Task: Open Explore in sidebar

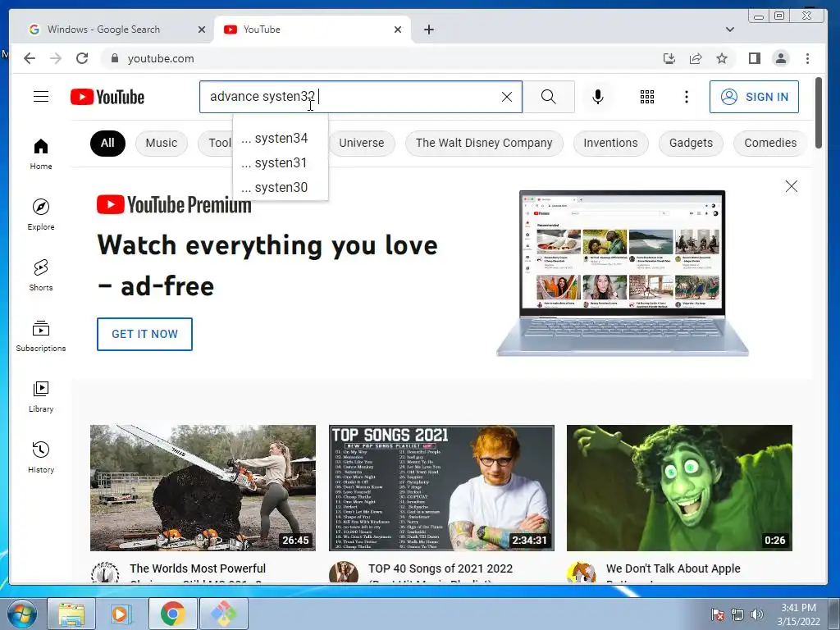Action: tap(41, 214)
